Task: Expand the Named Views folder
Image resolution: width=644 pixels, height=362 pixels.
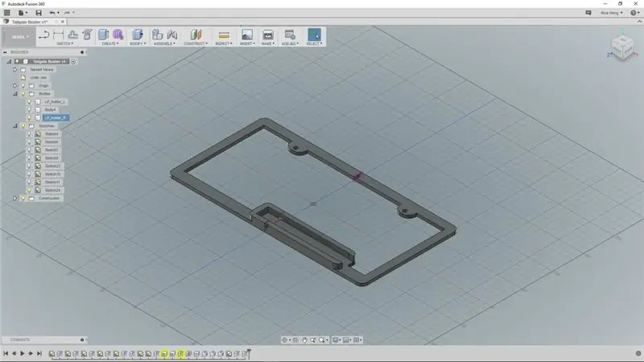Action: 15,69
